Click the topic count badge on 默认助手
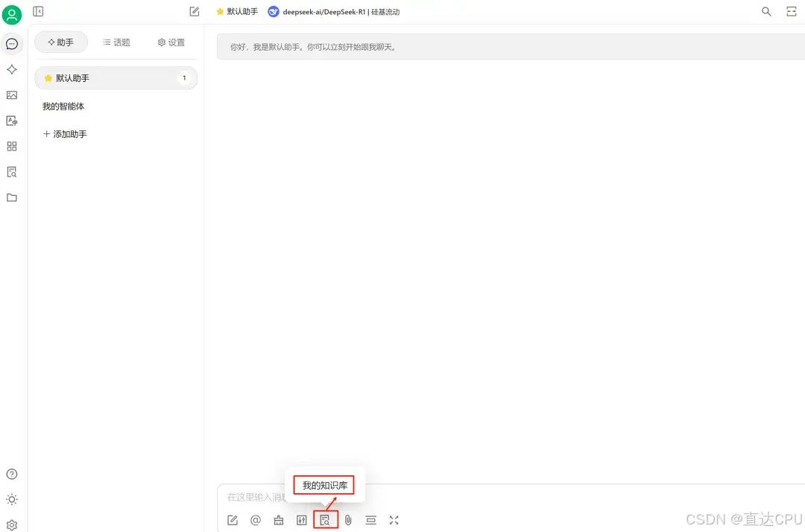805x532 pixels. tap(184, 78)
